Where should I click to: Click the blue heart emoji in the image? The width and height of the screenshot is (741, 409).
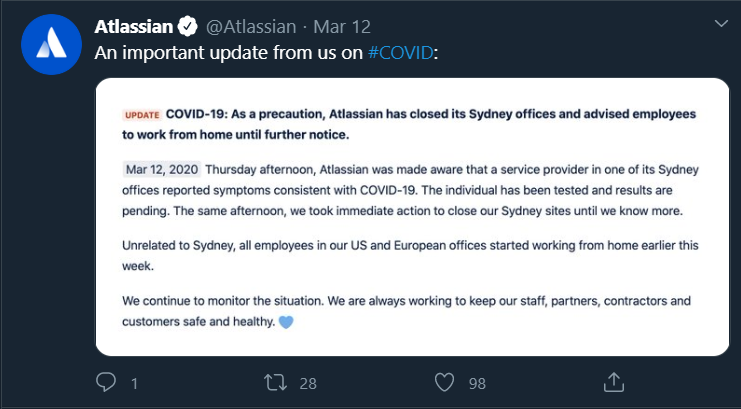click(286, 322)
